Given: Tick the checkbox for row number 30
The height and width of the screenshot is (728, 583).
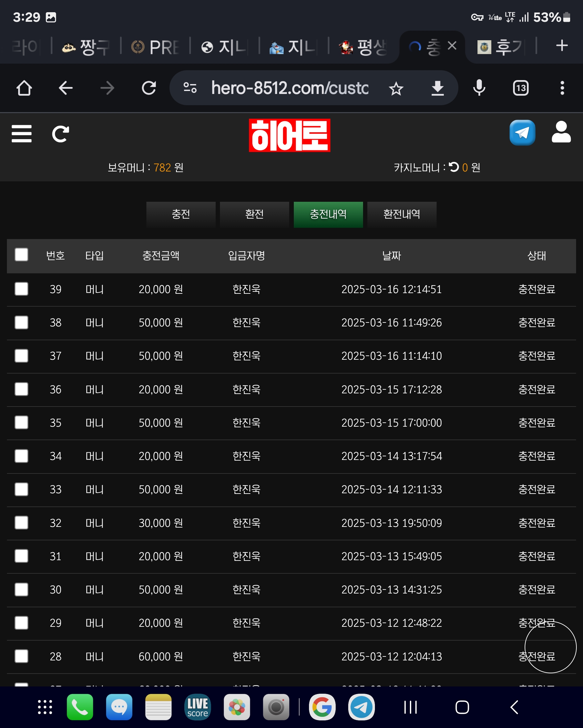Looking at the screenshot, I should [x=22, y=590].
